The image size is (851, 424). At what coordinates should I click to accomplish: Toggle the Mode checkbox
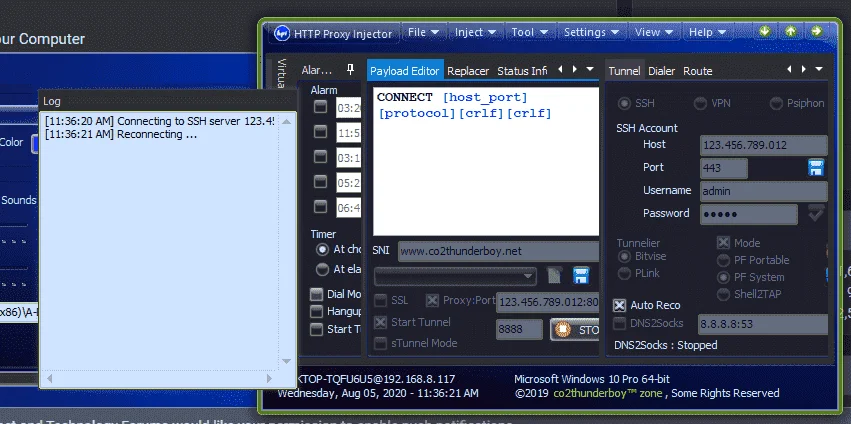point(723,243)
